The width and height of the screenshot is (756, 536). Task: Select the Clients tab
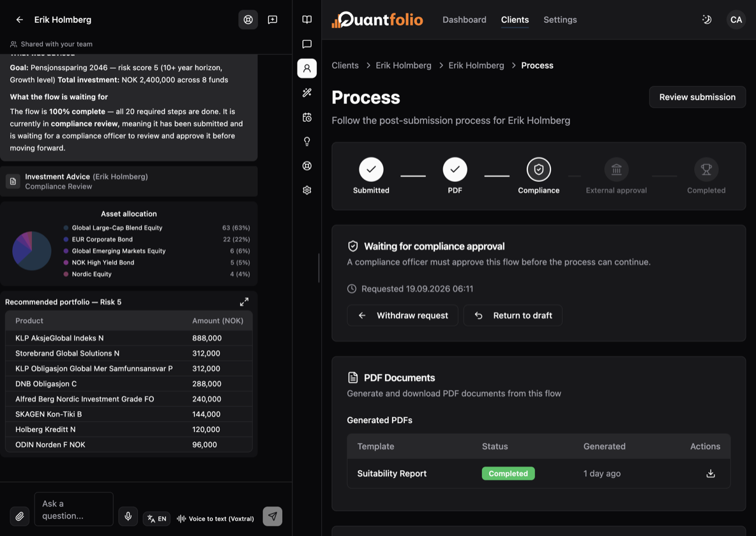coord(515,20)
